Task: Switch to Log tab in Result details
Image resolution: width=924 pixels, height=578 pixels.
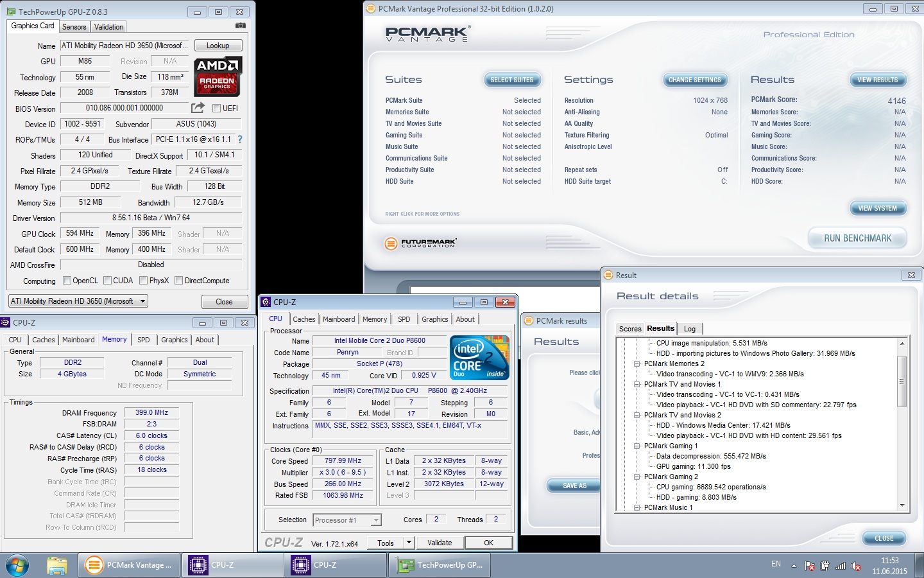Action: click(690, 329)
